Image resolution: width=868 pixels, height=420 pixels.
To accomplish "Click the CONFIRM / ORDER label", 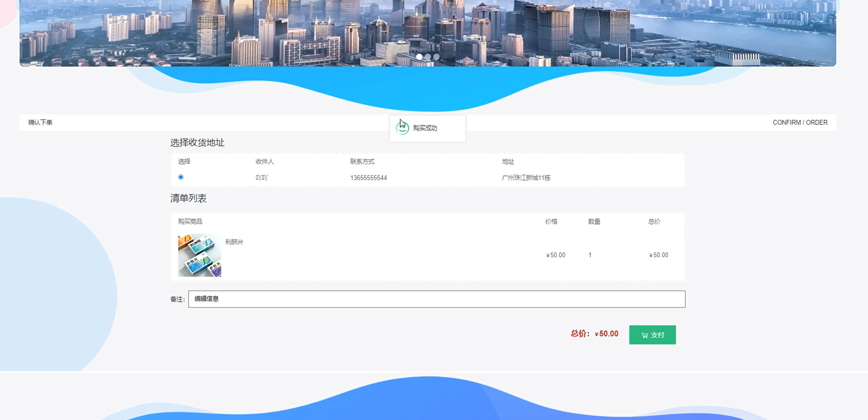I will pos(800,123).
